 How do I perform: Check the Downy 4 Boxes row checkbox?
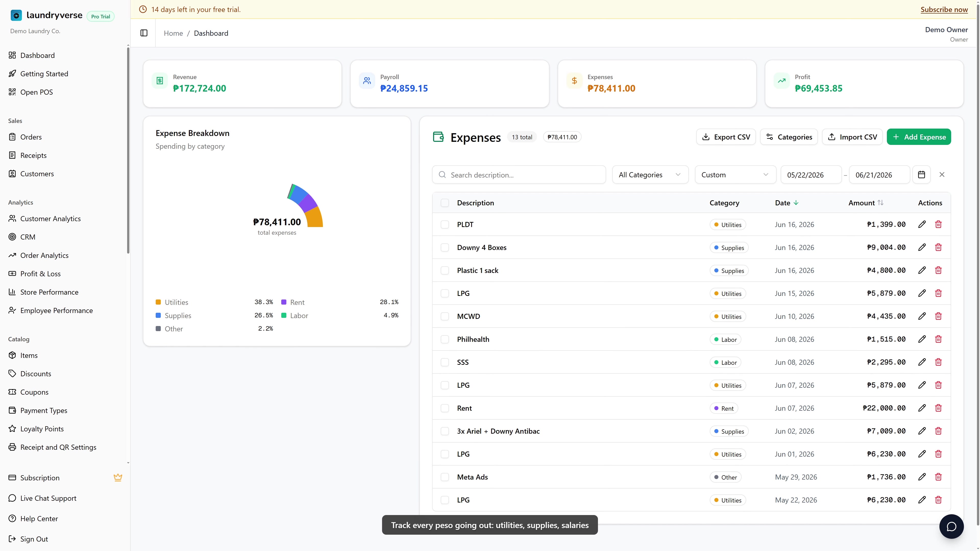[x=445, y=247]
